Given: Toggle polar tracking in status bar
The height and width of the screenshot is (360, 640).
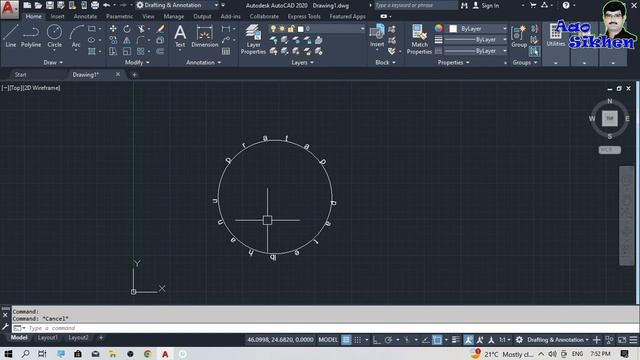Looking at the screenshot, I should [x=388, y=340].
